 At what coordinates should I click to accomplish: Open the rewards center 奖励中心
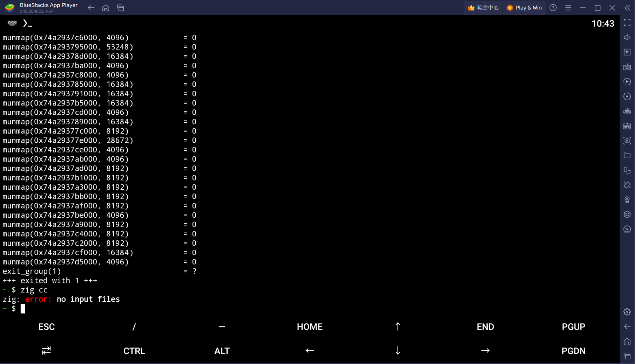tap(483, 8)
